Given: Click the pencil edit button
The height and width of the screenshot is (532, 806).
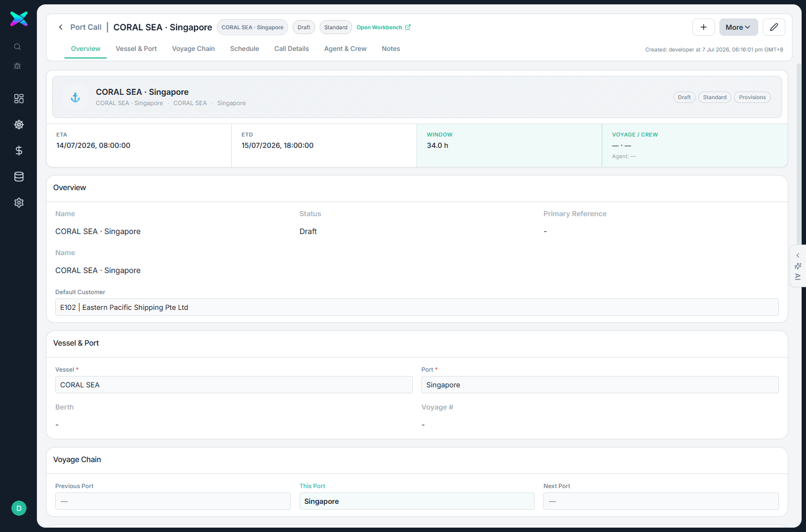Looking at the screenshot, I should tap(774, 27).
